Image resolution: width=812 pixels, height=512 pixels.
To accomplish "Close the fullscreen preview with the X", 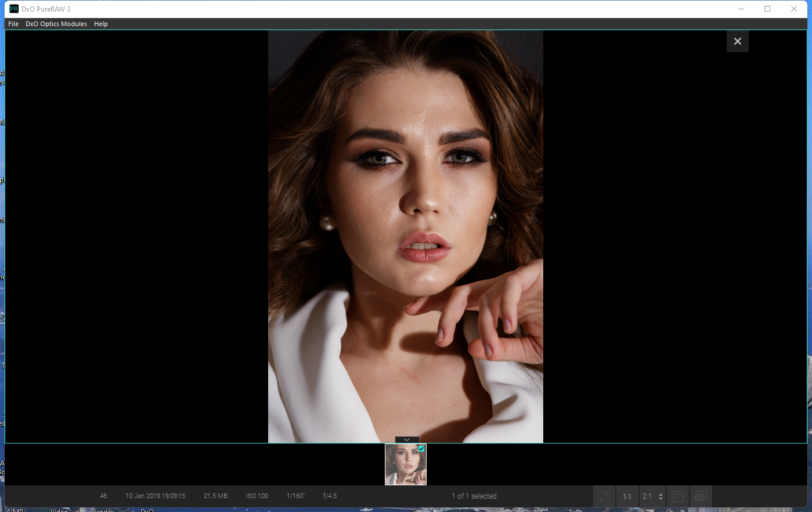I will pyautogui.click(x=737, y=41).
